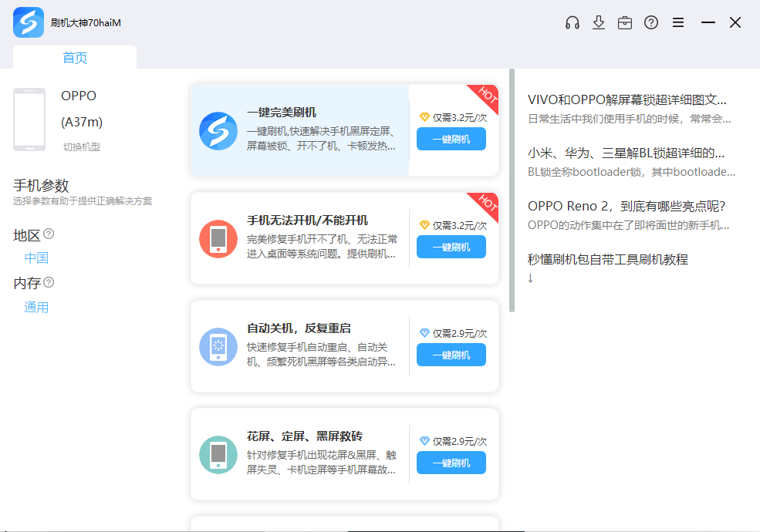Open the hamburger main menu
Viewport: 760px width, 532px height.
[x=678, y=22]
